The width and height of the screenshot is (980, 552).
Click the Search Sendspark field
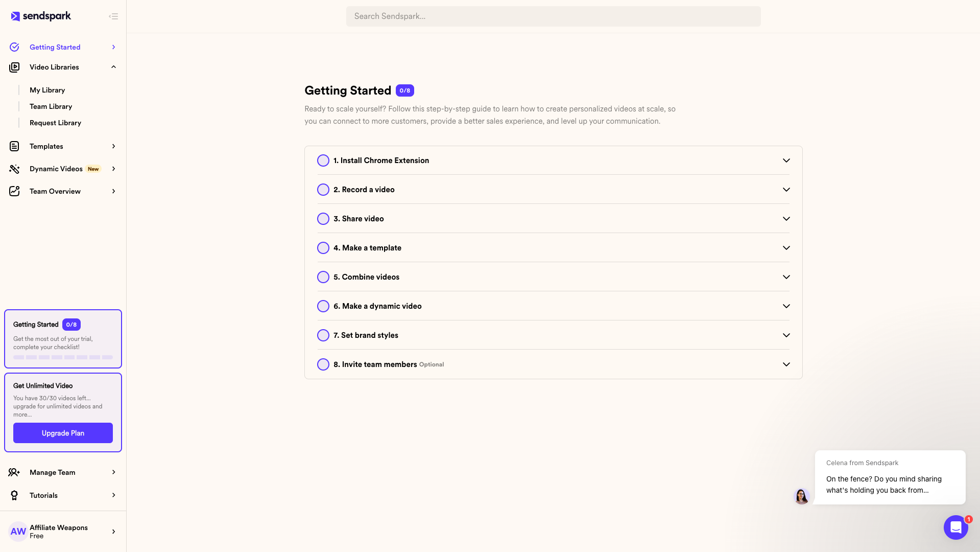[553, 16]
